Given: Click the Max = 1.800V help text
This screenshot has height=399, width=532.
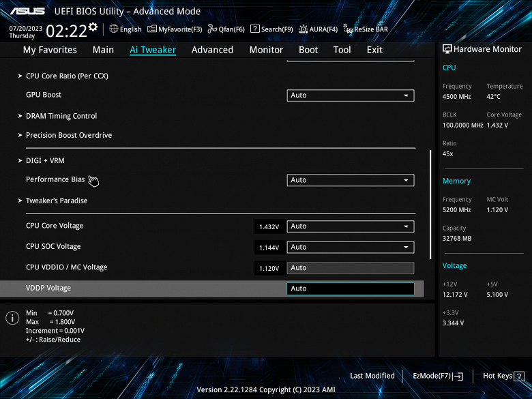Looking at the screenshot, I should [50, 322].
